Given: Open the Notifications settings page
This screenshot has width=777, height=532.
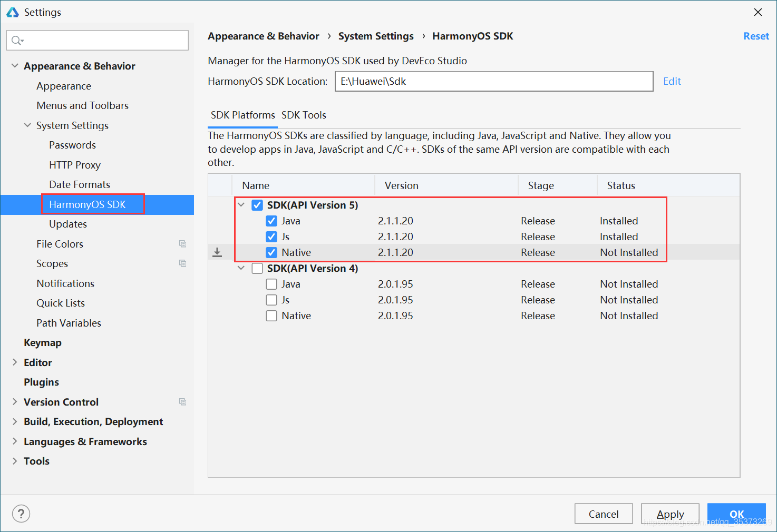Looking at the screenshot, I should tap(65, 283).
